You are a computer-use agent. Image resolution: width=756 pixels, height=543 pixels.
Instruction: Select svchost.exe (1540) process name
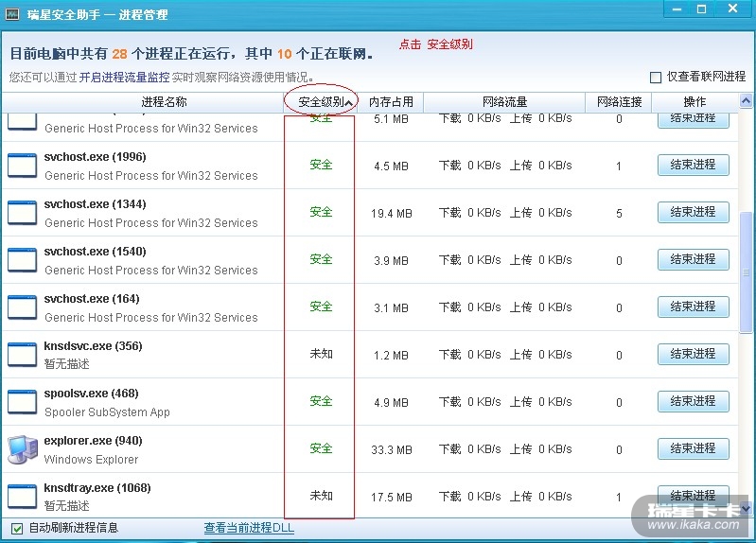pos(95,252)
